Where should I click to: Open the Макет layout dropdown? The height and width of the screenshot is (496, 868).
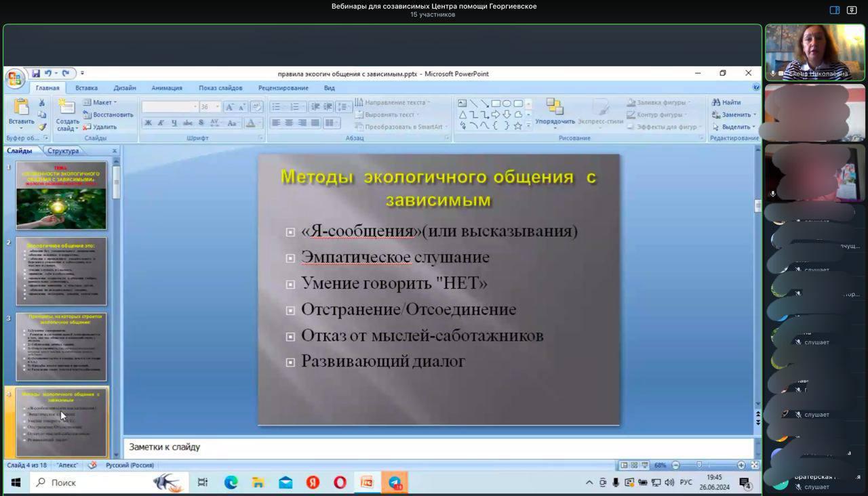pyautogui.click(x=100, y=102)
